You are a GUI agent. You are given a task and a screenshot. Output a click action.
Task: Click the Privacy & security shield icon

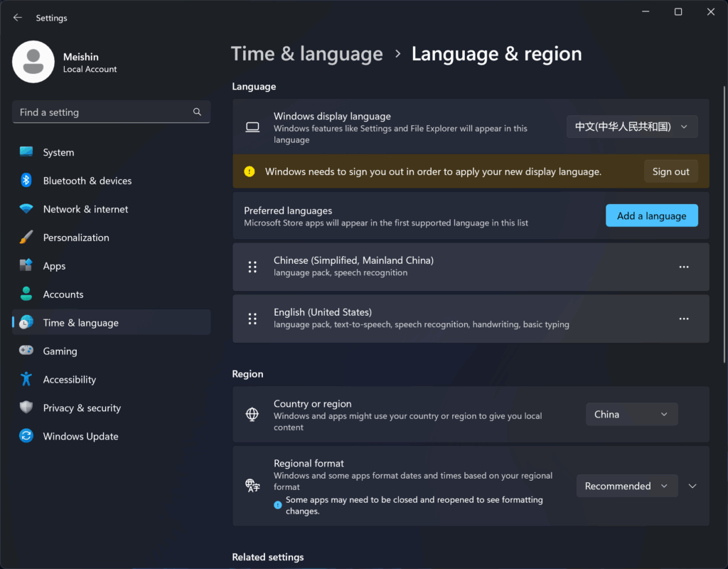[x=26, y=408]
